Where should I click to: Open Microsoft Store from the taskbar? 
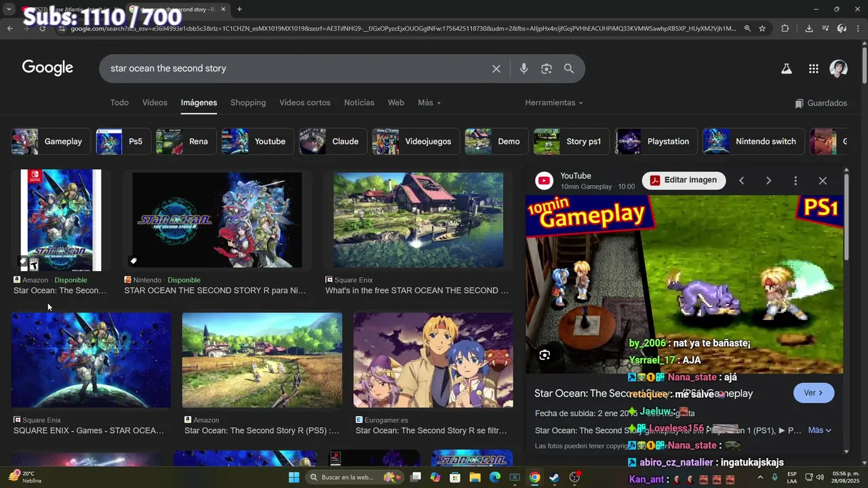(x=455, y=477)
